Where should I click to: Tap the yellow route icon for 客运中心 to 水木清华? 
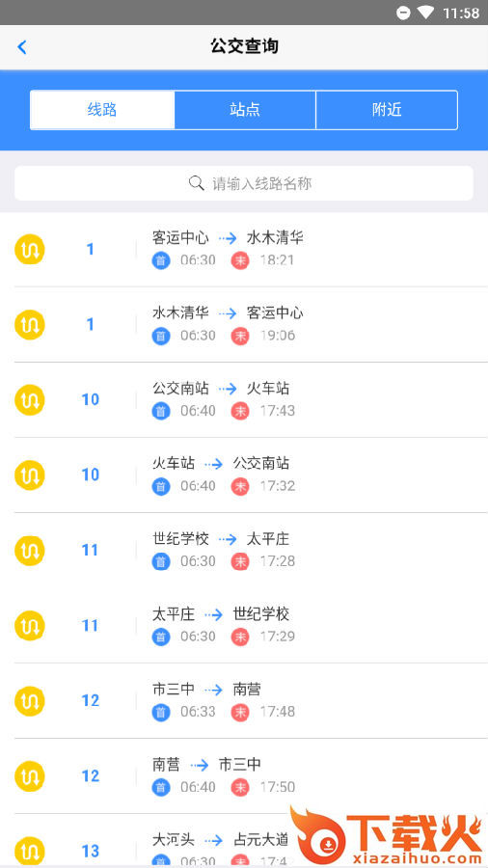coord(29,250)
